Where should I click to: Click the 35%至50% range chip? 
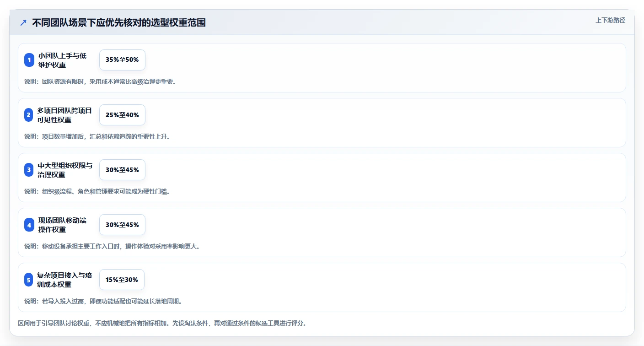pyautogui.click(x=122, y=60)
